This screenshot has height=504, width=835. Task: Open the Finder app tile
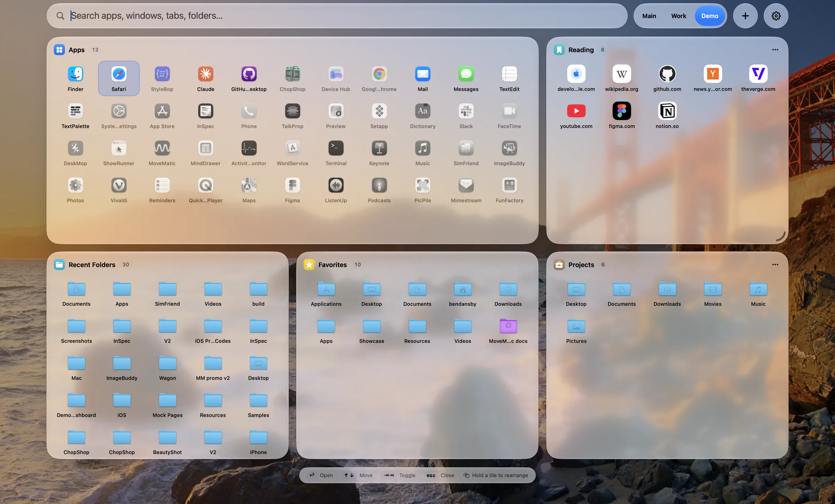75,79
